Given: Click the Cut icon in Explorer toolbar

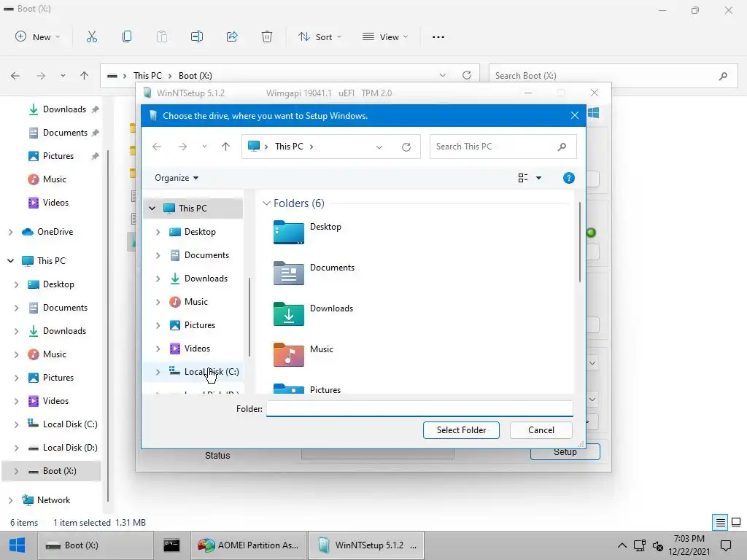Looking at the screenshot, I should tap(91, 36).
